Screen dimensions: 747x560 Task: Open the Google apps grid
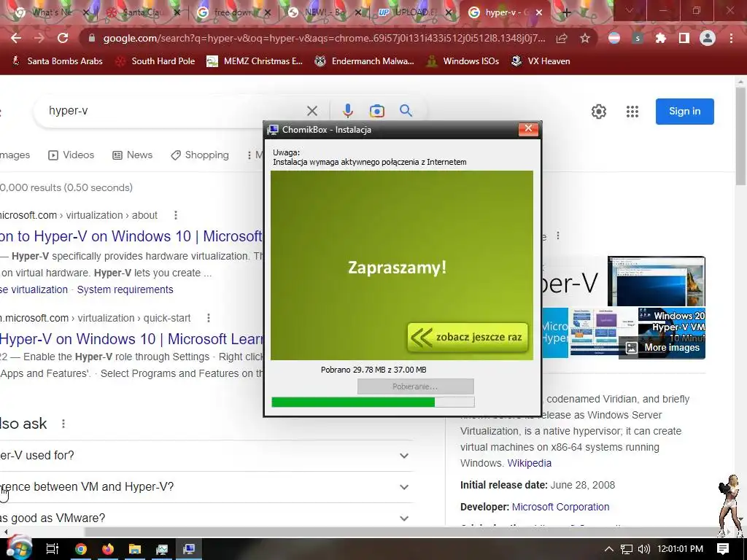(x=632, y=112)
